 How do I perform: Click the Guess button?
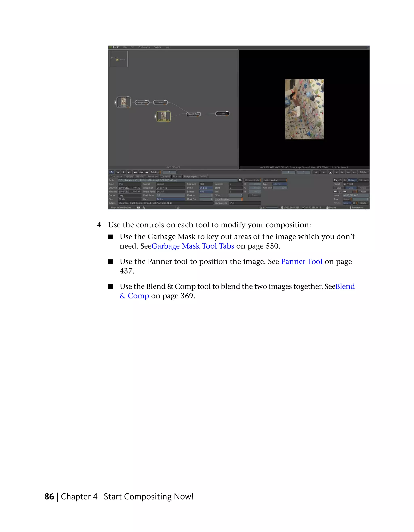[255, 195]
